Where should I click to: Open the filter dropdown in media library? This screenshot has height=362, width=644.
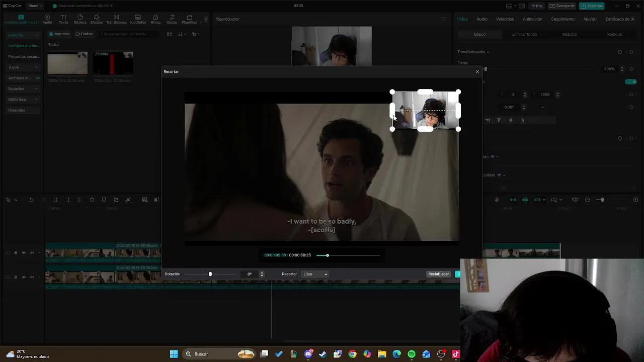(196, 34)
